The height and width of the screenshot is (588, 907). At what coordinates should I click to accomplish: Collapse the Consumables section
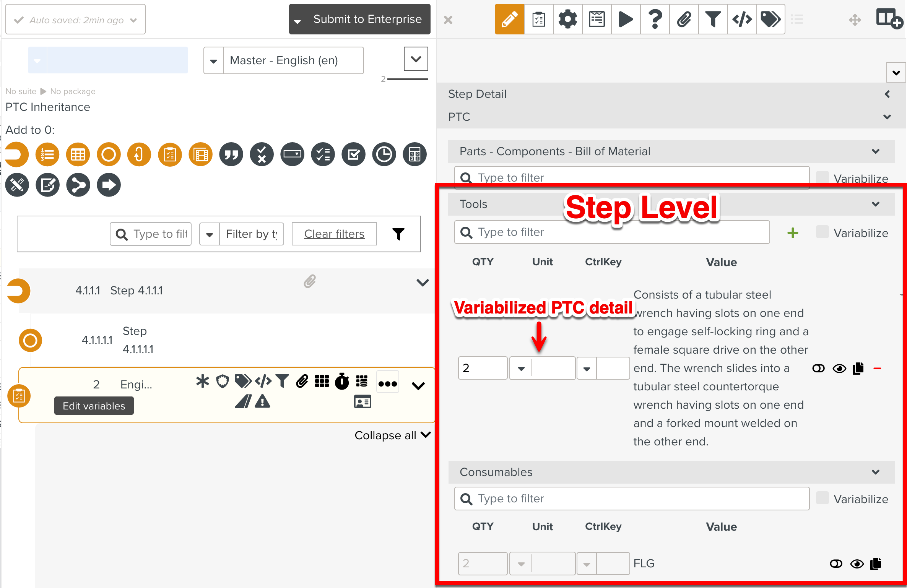875,472
